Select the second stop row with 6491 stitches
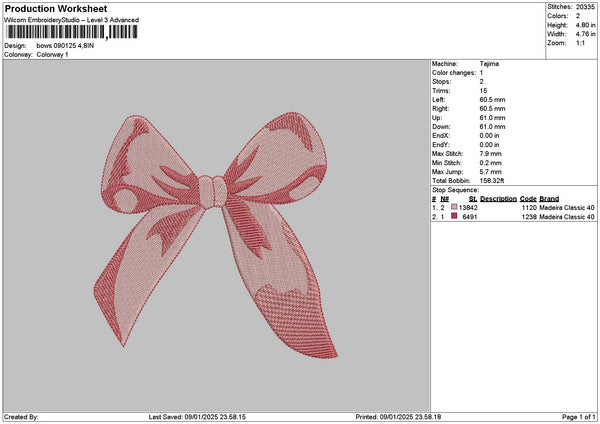 click(x=512, y=216)
